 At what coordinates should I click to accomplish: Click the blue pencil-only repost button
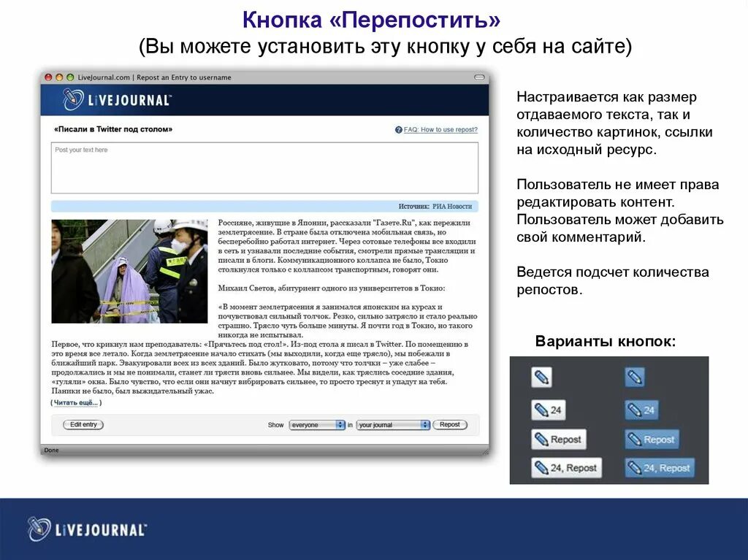point(635,377)
